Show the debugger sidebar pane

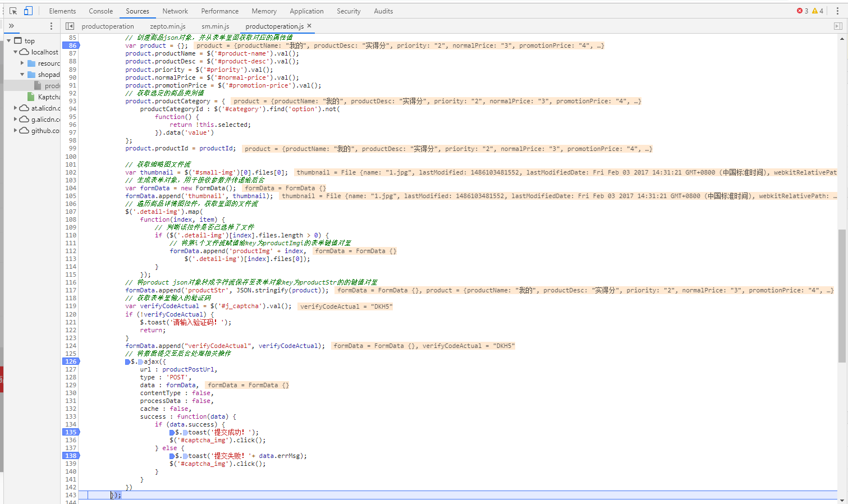(838, 26)
